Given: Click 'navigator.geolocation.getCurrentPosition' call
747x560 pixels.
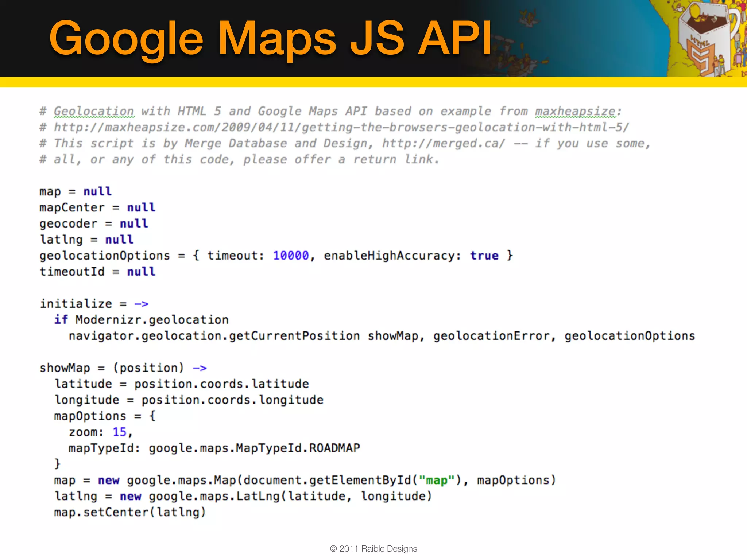Looking at the screenshot, I should [214, 336].
